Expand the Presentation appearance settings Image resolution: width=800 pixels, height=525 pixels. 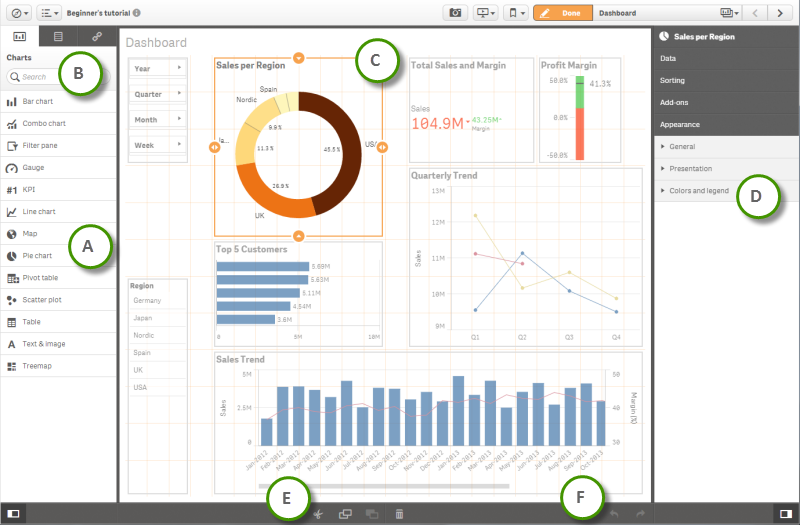pyautogui.click(x=727, y=168)
